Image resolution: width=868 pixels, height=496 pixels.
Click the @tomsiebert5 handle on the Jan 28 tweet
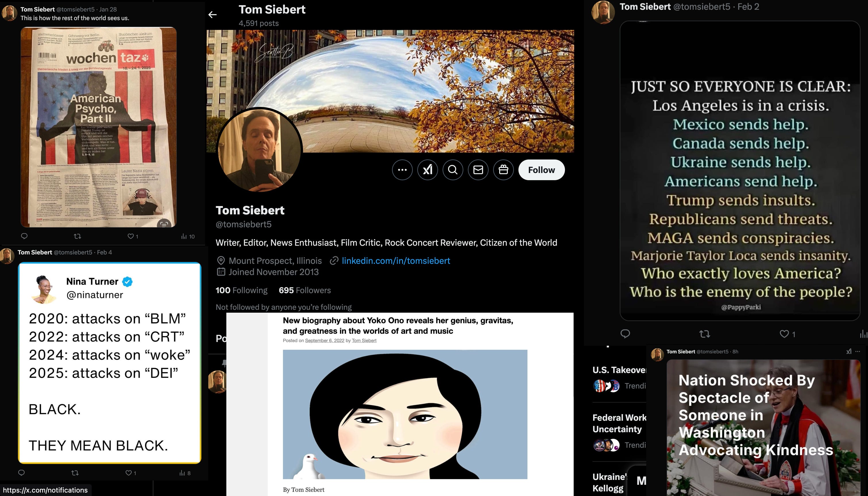pyautogui.click(x=75, y=9)
